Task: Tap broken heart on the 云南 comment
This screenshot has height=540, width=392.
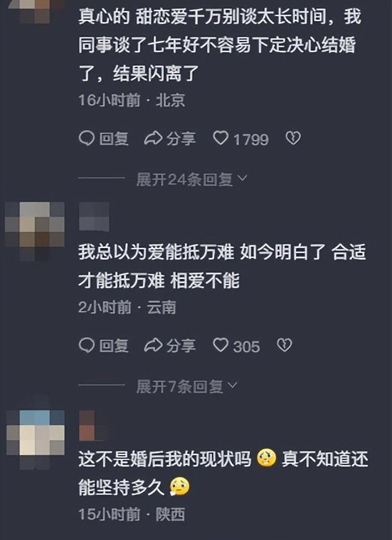Action: [285, 345]
